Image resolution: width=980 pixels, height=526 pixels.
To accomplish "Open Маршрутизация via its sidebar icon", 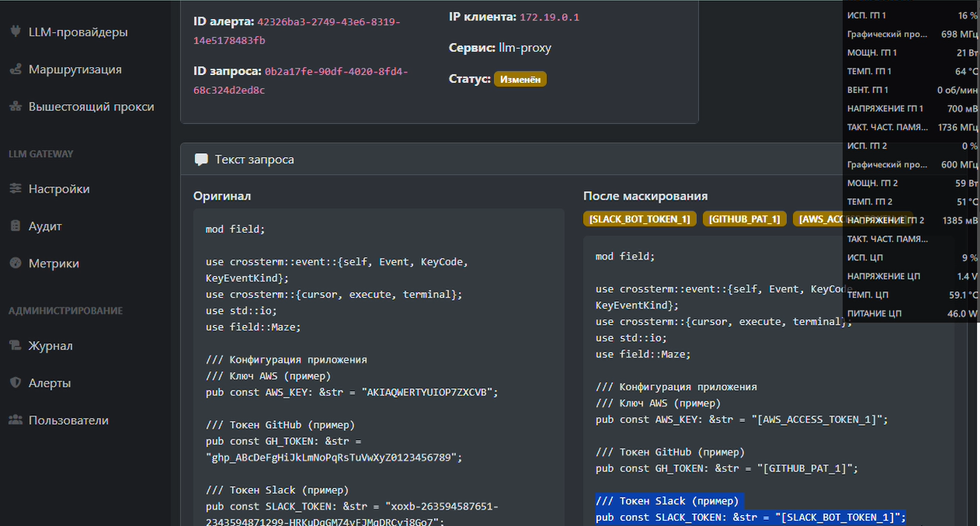I will point(15,69).
